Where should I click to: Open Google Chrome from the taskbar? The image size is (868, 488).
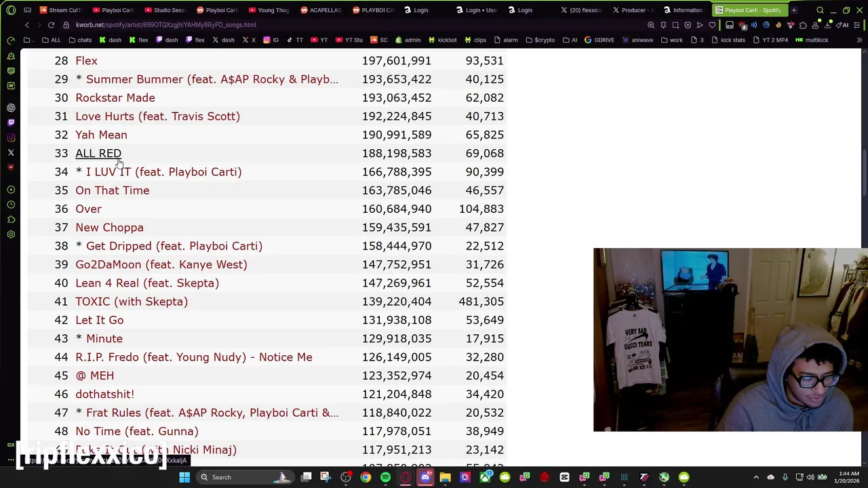point(366,477)
